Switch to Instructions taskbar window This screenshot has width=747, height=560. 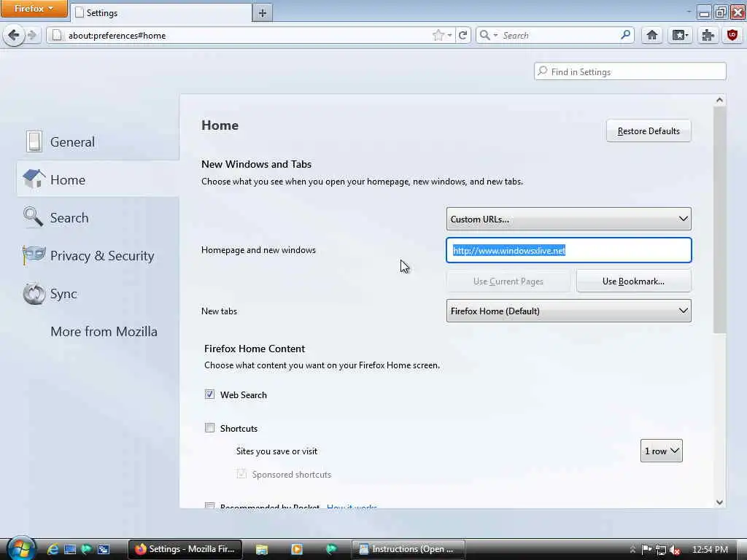pos(409,549)
